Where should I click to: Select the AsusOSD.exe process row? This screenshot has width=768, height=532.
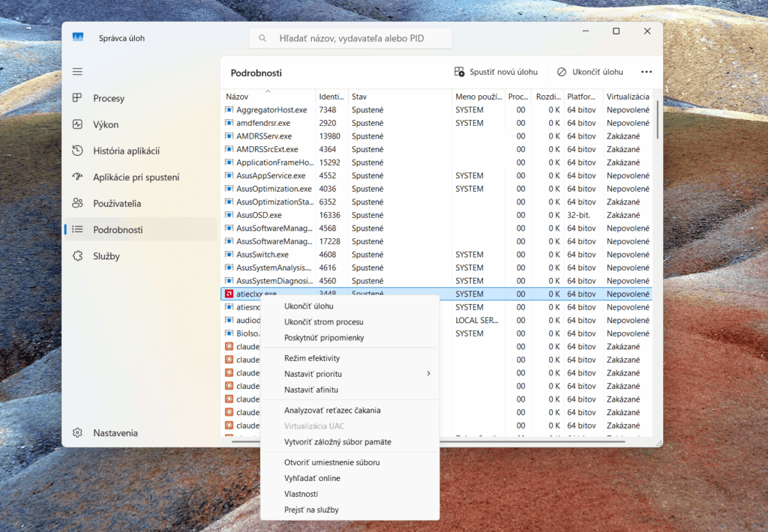(x=436, y=215)
